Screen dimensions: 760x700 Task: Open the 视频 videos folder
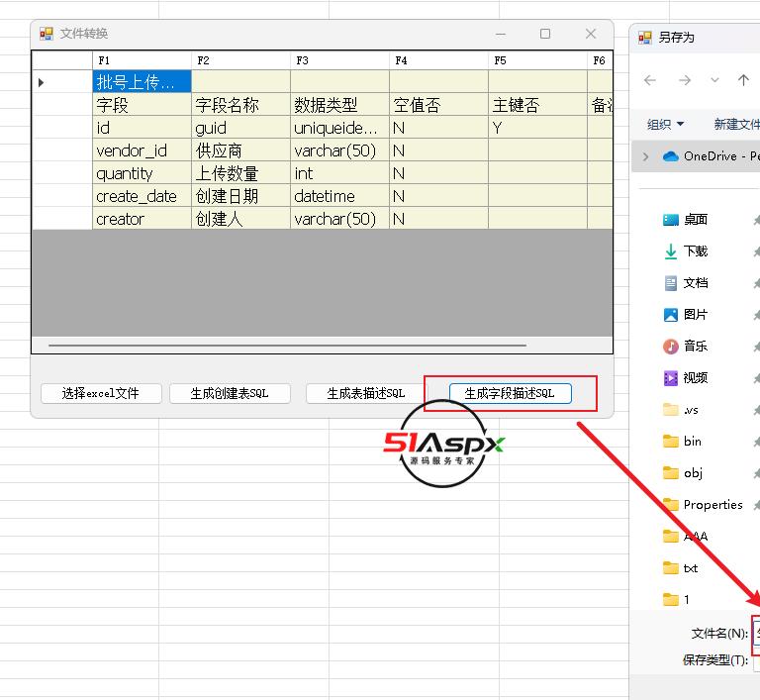click(695, 378)
